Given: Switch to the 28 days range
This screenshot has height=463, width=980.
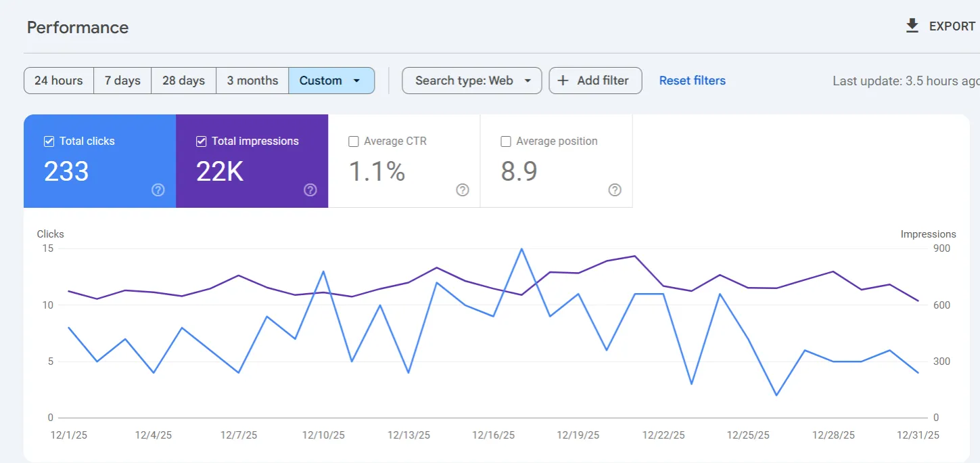Looking at the screenshot, I should pos(183,81).
